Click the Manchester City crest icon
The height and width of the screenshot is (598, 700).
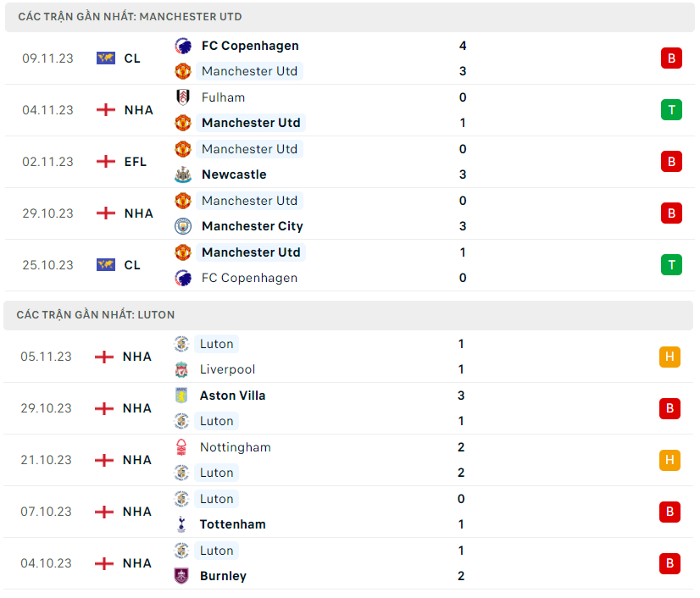(182, 226)
